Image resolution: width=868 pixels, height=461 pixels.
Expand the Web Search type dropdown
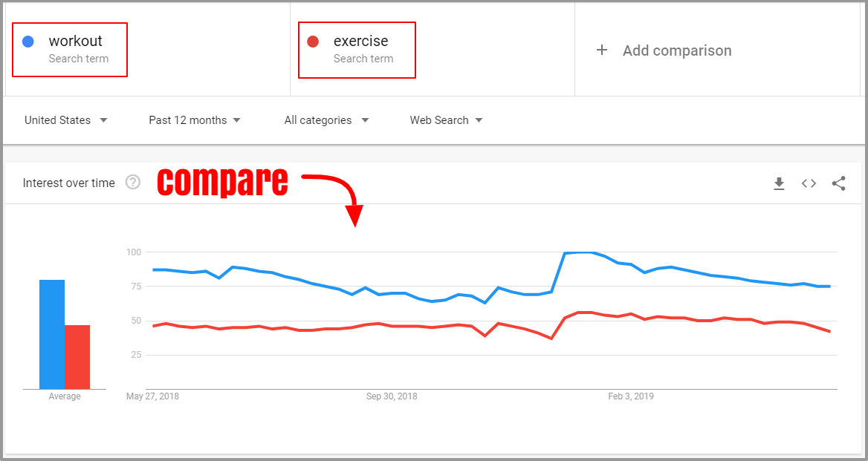[x=446, y=120]
